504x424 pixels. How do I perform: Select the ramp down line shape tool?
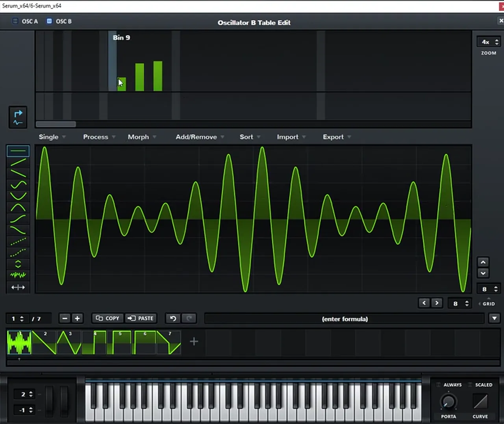(18, 173)
